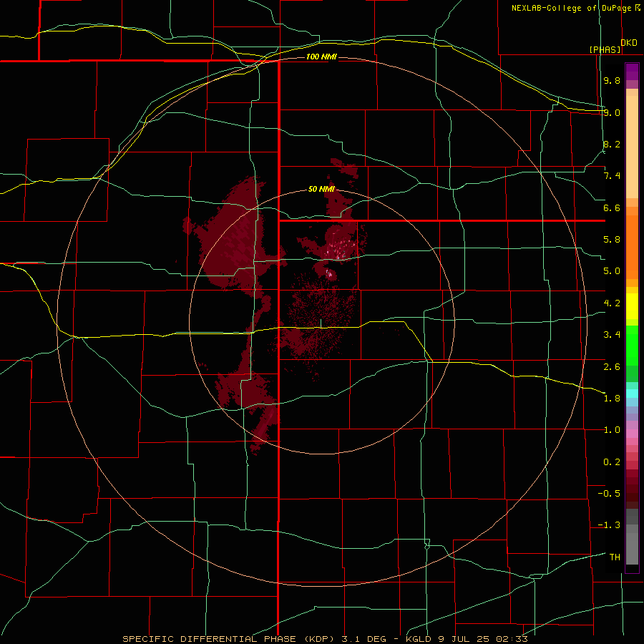Click the yellow color bar segment
Viewport: 644px width, 644px height.
[x=632, y=306]
